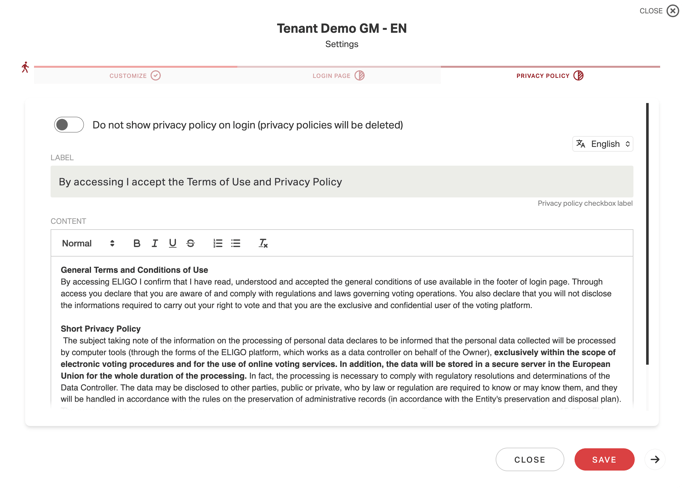Viewport: 684px width, 489px height.
Task: Apply Italic formatting from the toolbar
Action: click(x=154, y=243)
